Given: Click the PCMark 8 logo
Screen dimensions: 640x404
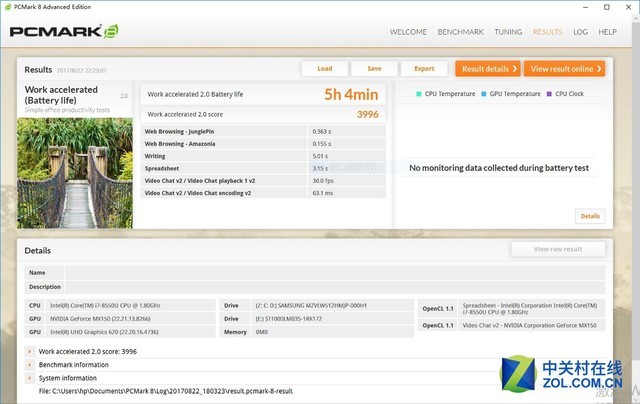Looking at the screenshot, I should [x=64, y=31].
